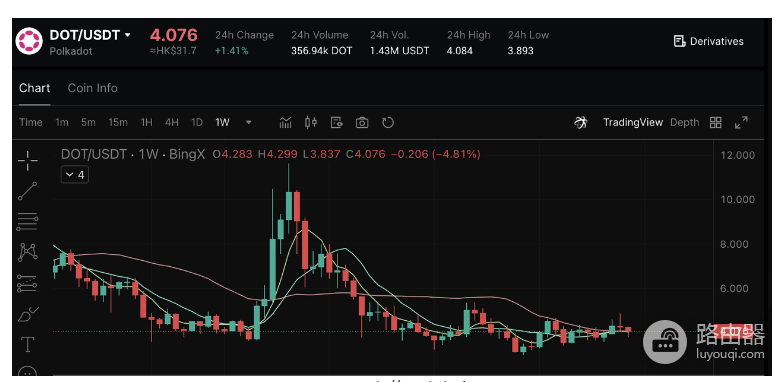Select the 1D timeframe
Image resolution: width=783 pixels, height=382 pixels.
197,122
